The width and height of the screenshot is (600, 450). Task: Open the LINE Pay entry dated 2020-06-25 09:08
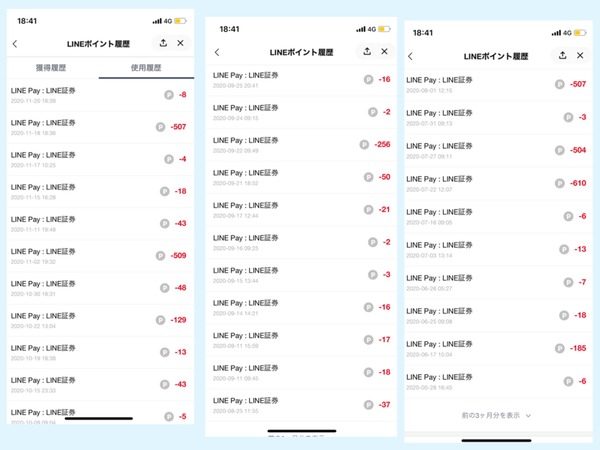pyautogui.click(x=498, y=315)
